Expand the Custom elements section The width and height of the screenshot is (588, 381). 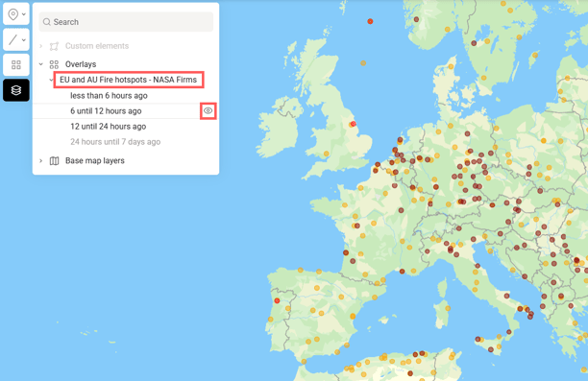(x=41, y=46)
